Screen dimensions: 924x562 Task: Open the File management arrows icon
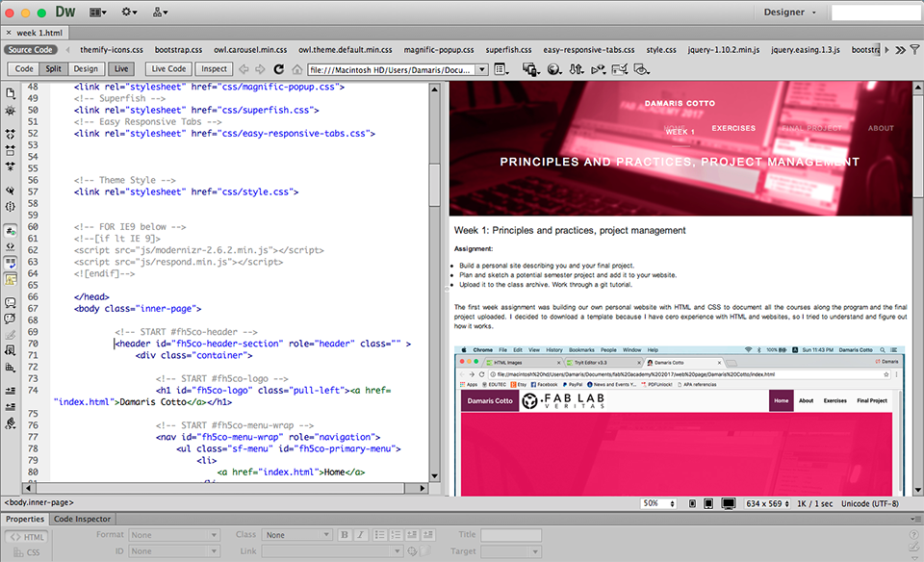coord(577,69)
